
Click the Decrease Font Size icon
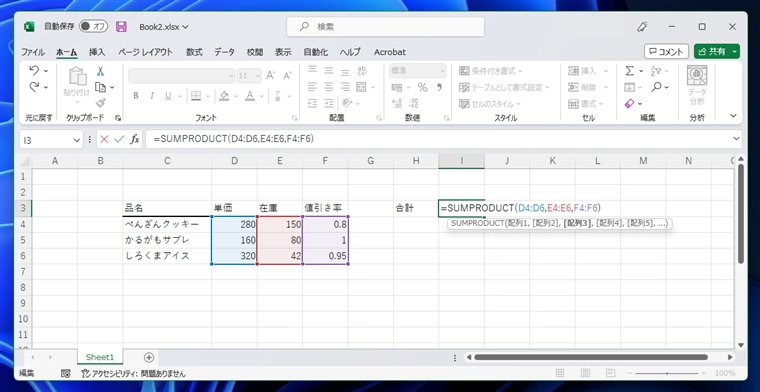click(287, 76)
